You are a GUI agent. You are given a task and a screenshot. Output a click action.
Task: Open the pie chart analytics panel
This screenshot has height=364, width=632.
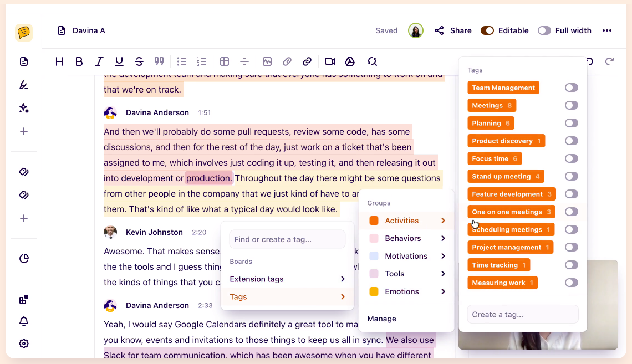(23, 258)
